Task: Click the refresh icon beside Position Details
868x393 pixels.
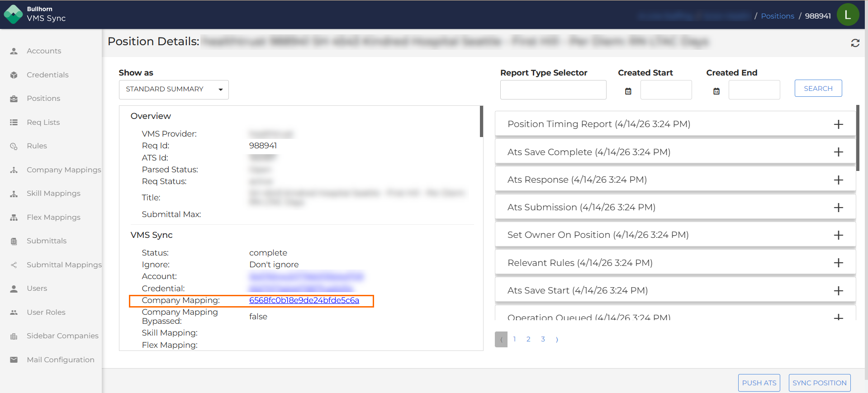Action: point(855,43)
